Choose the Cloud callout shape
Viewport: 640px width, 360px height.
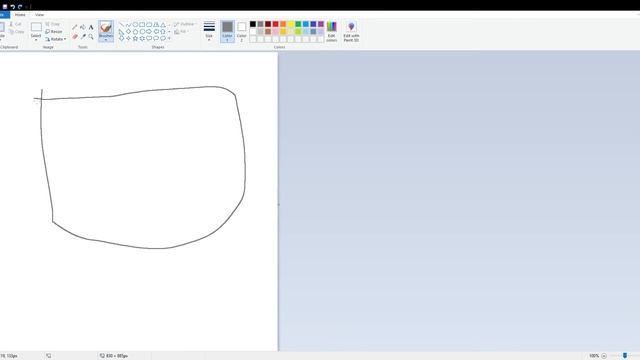click(163, 38)
